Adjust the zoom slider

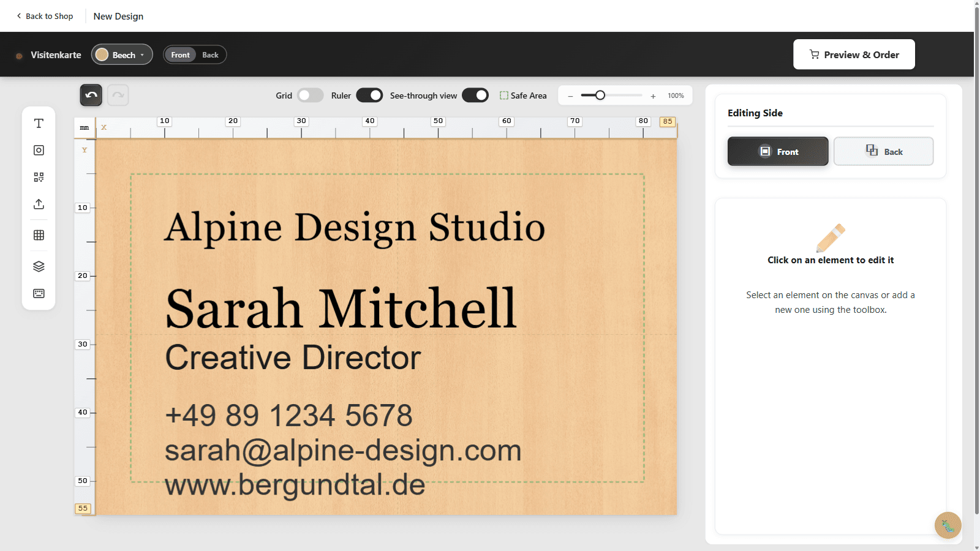pos(600,95)
